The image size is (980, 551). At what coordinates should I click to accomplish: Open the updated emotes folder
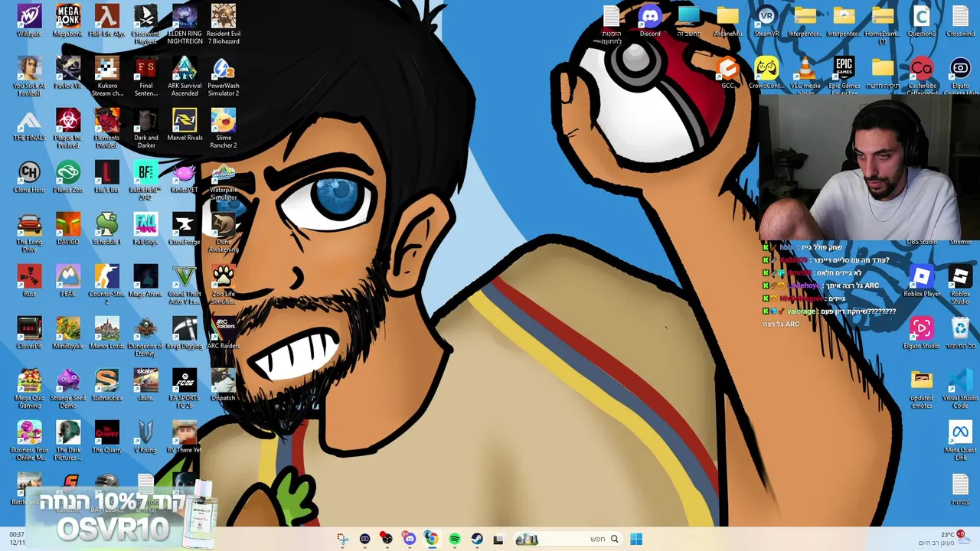click(922, 389)
